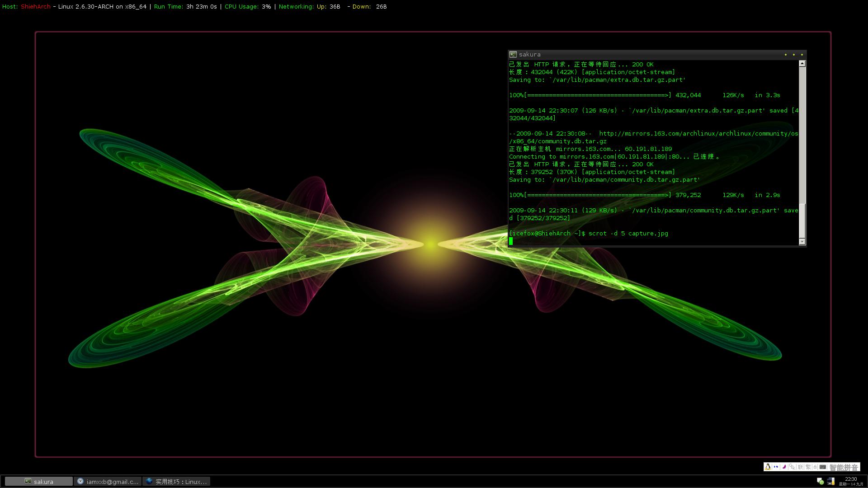Switch to traditional Chinese with the 繁 button

pyautogui.click(x=808, y=467)
